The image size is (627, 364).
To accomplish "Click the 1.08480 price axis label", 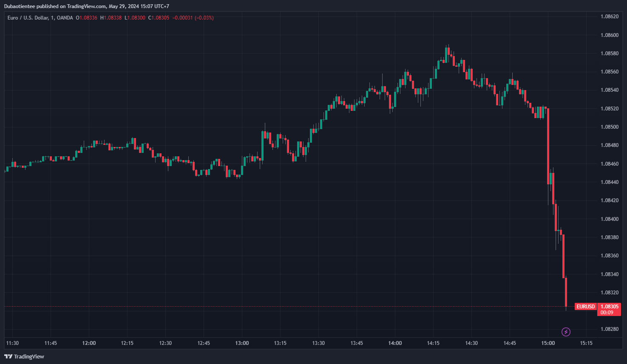I will [x=609, y=145].
